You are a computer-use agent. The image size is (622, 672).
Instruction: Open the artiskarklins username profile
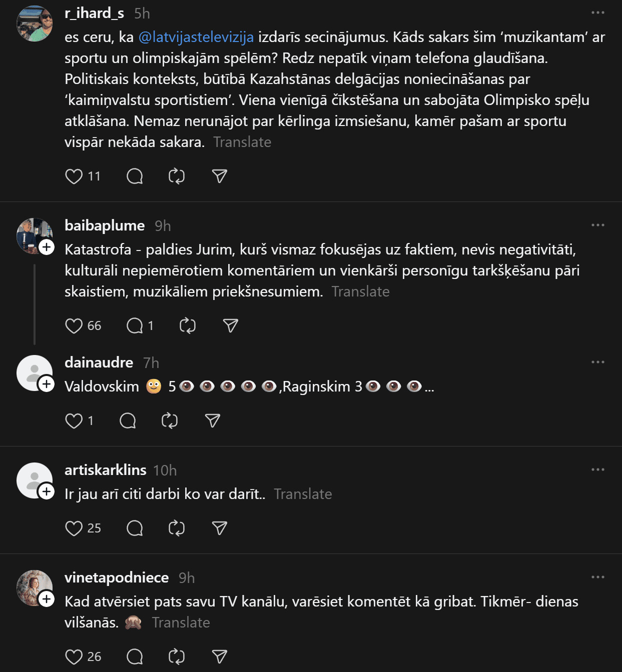[x=106, y=470]
